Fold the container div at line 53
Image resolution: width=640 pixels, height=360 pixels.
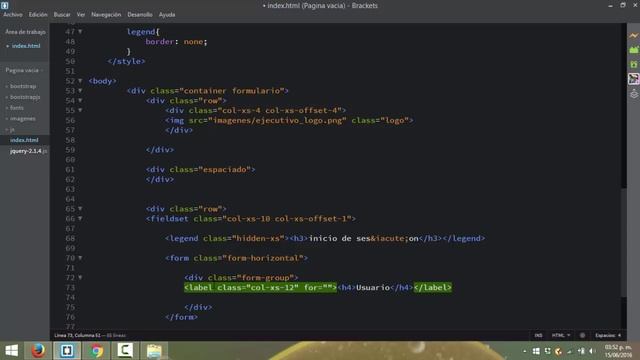tap(80, 91)
